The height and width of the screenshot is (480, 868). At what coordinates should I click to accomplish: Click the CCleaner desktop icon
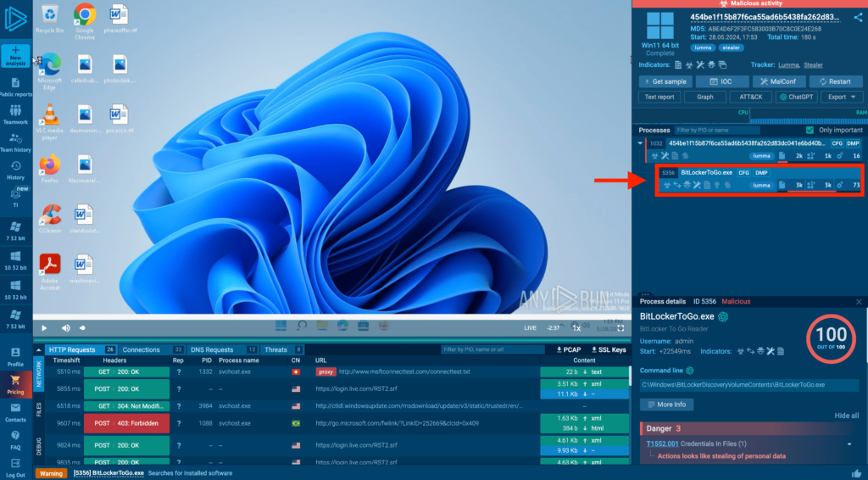tap(50, 219)
